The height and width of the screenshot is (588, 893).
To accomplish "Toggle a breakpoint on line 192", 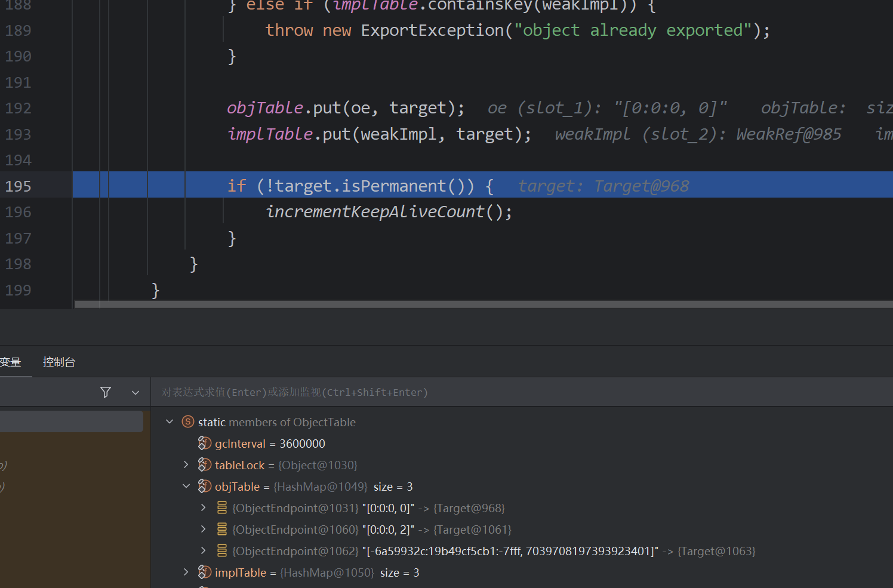I will click(18, 108).
